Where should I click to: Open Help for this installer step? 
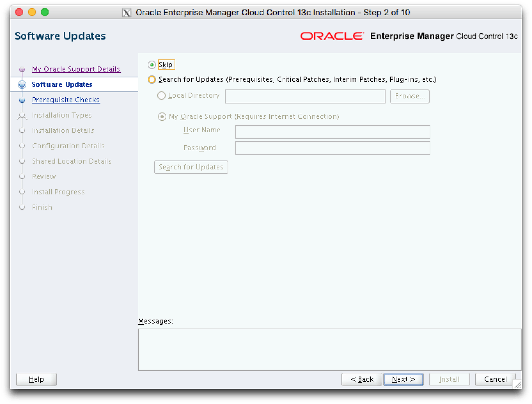pos(36,379)
